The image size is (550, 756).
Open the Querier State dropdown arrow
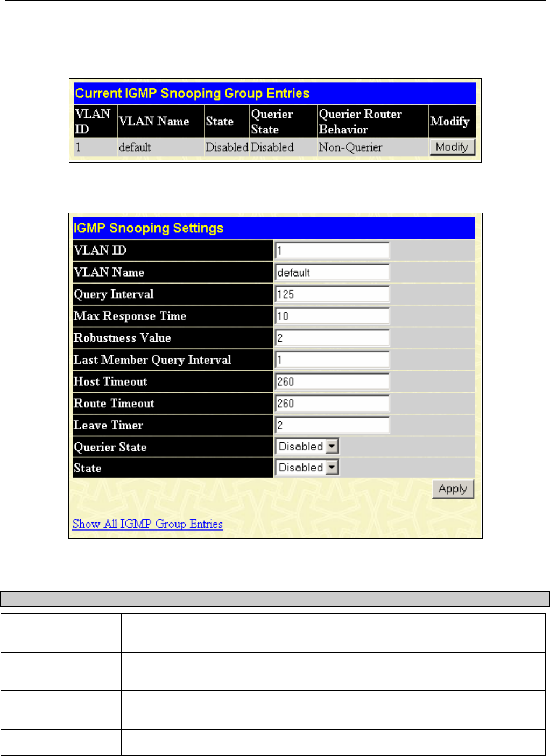pos(333,447)
